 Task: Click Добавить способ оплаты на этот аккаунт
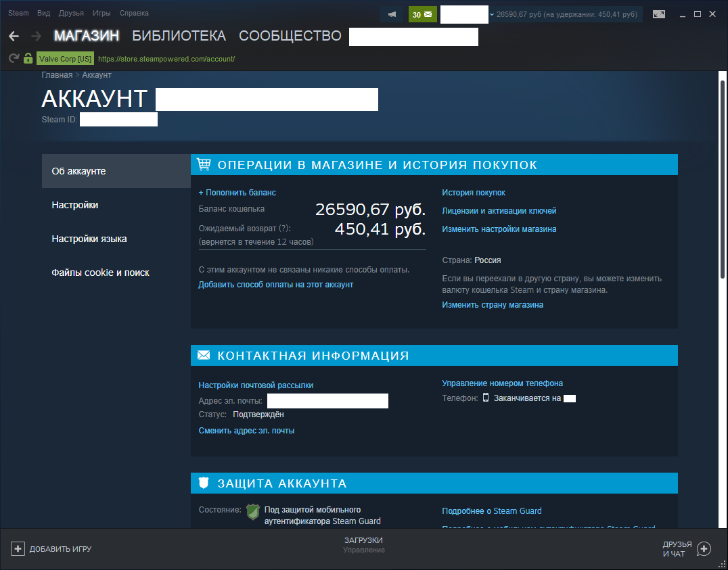(x=276, y=285)
